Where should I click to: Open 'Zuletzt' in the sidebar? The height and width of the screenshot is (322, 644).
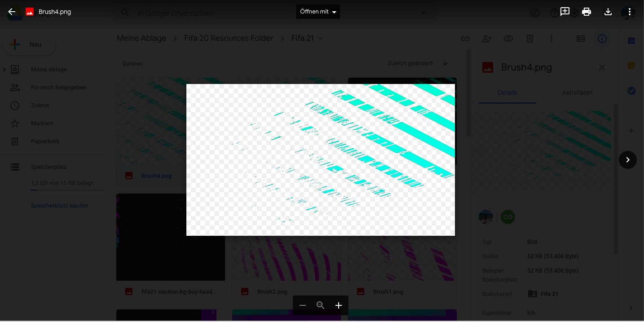40,106
